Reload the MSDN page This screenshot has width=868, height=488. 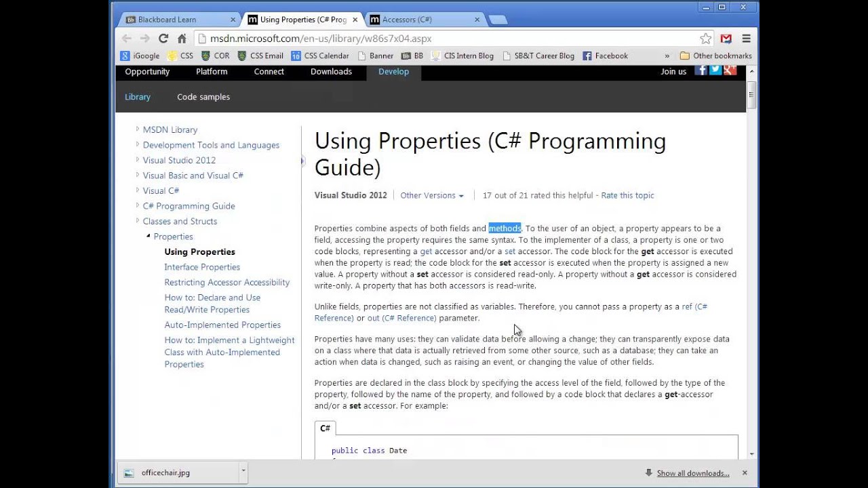tap(163, 39)
